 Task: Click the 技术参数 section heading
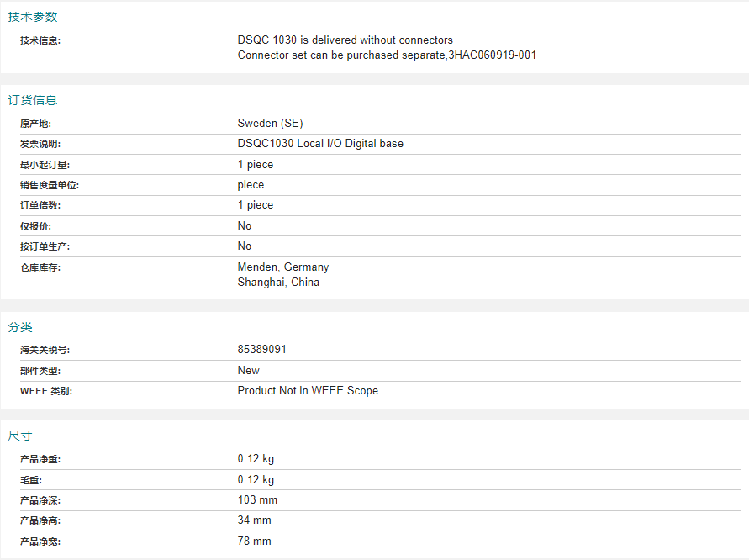[x=33, y=17]
